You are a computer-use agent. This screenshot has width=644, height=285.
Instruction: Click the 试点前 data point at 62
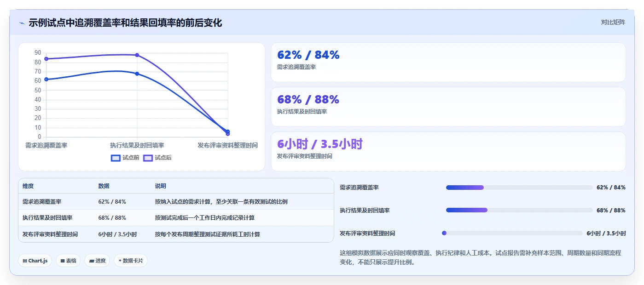(46, 80)
